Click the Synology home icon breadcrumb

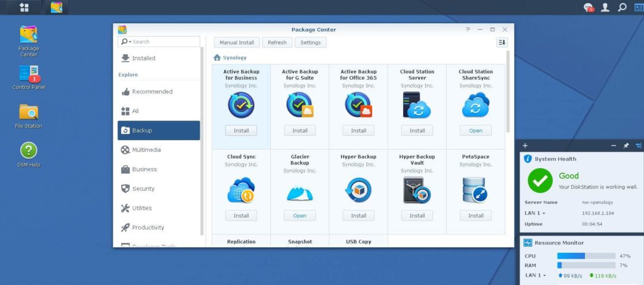(217, 57)
